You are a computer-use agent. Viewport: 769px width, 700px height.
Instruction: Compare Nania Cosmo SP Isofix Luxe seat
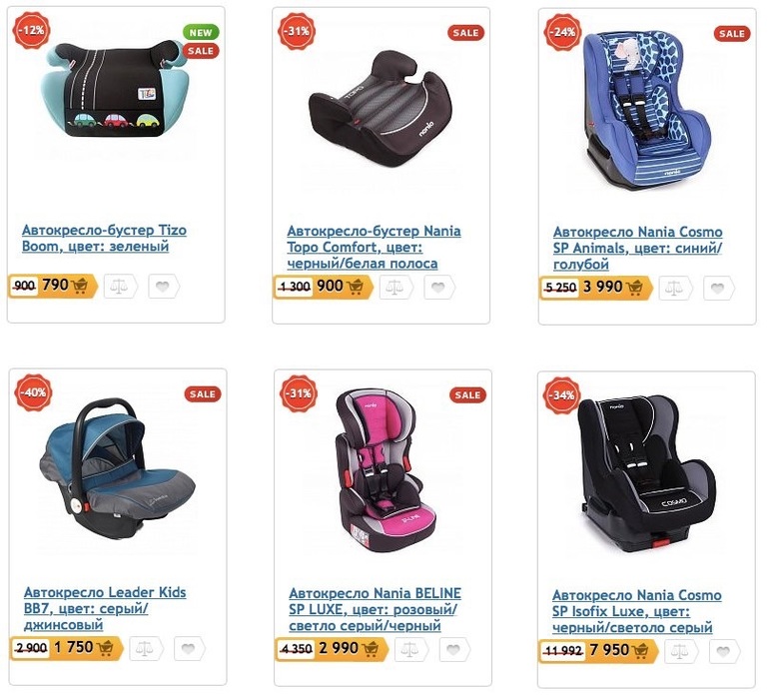coord(681,652)
